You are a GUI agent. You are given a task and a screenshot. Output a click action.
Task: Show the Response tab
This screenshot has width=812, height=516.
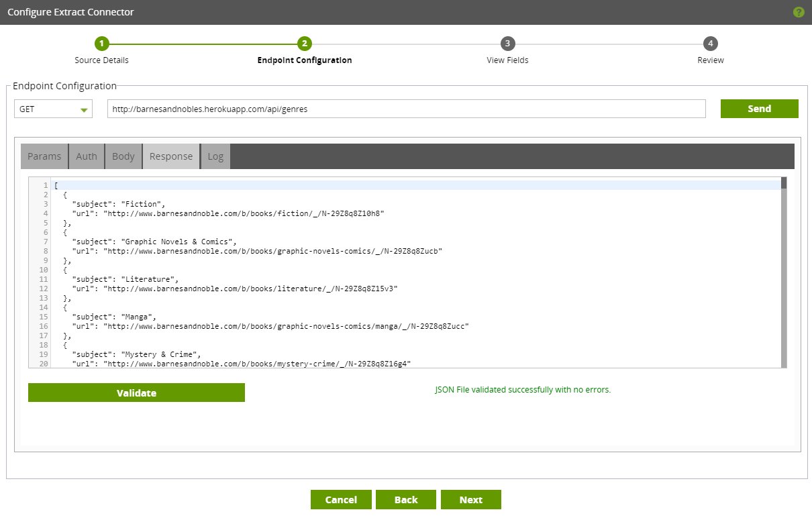point(171,156)
